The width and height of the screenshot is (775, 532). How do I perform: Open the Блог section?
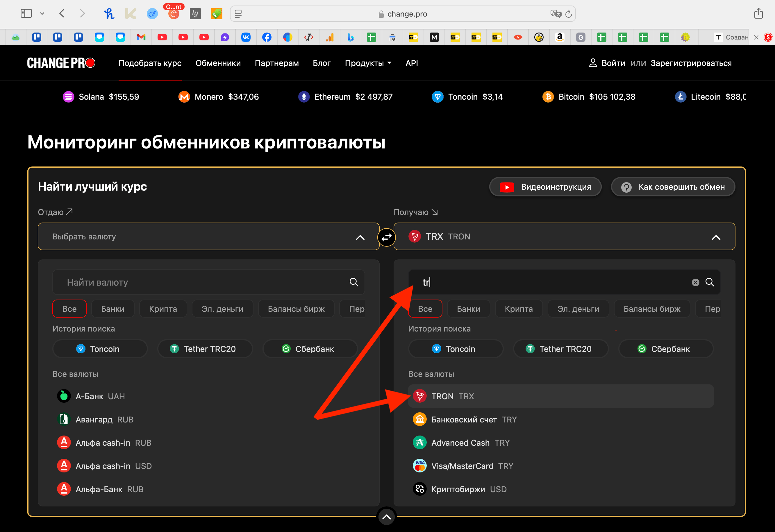pos(322,63)
